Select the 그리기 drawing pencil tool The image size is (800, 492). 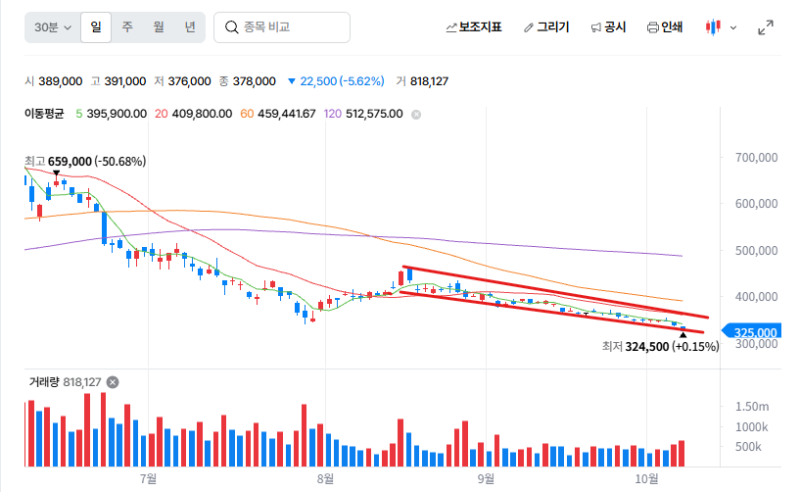click(546, 27)
